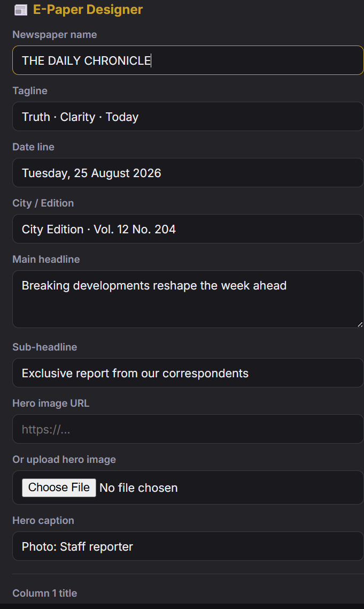Click the 'No file chosen' text
This screenshot has width=364, height=609.
pyautogui.click(x=138, y=488)
